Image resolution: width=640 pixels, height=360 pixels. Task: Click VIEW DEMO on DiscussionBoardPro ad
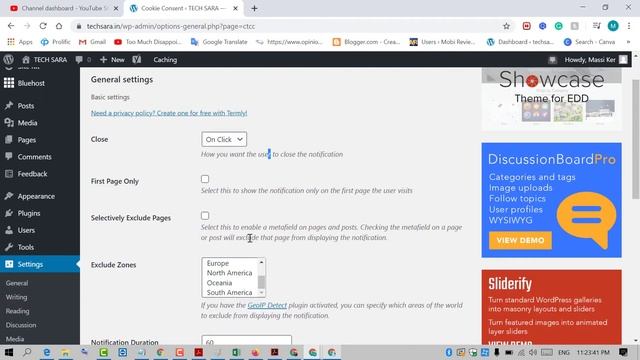(520, 240)
